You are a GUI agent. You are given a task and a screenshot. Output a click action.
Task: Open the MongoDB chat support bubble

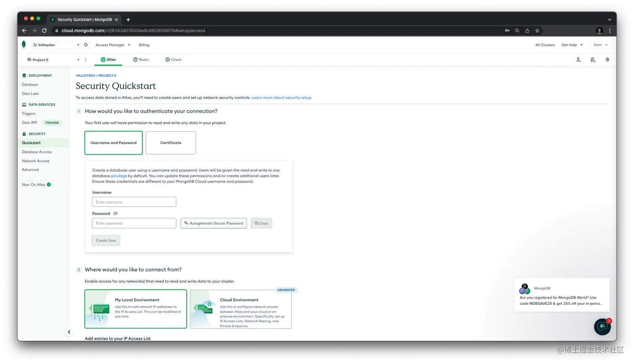(602, 327)
